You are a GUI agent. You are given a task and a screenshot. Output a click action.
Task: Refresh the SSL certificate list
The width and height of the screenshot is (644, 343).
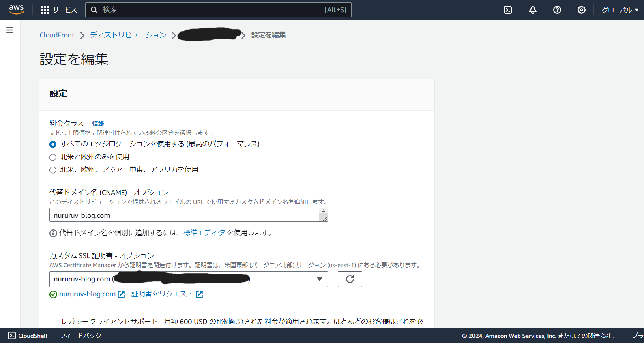click(350, 279)
